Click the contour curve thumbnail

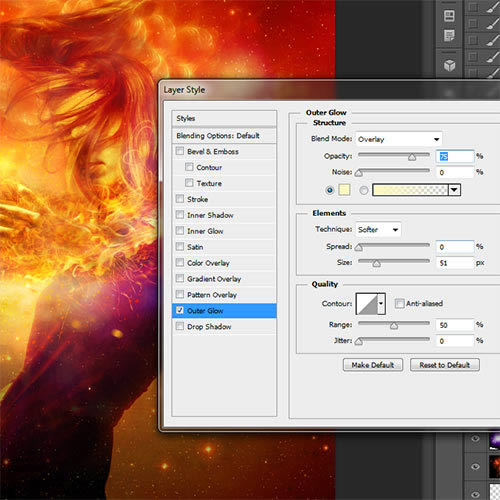[x=367, y=303]
